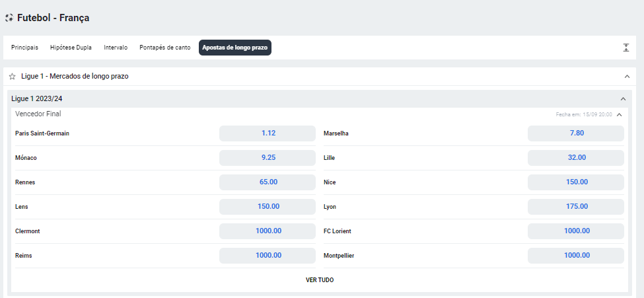This screenshot has width=644, height=298.
Task: Choose Reims 1000.00 odds button
Action: pyautogui.click(x=268, y=256)
